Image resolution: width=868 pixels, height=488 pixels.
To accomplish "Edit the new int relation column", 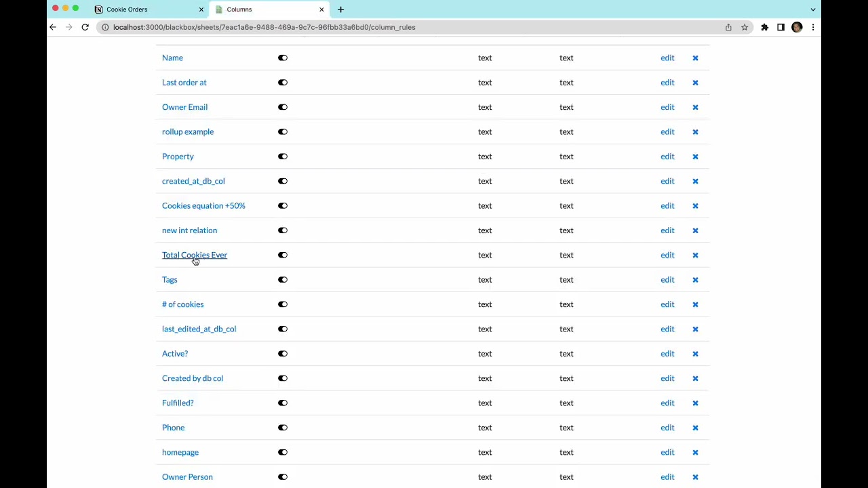I will 667,230.
